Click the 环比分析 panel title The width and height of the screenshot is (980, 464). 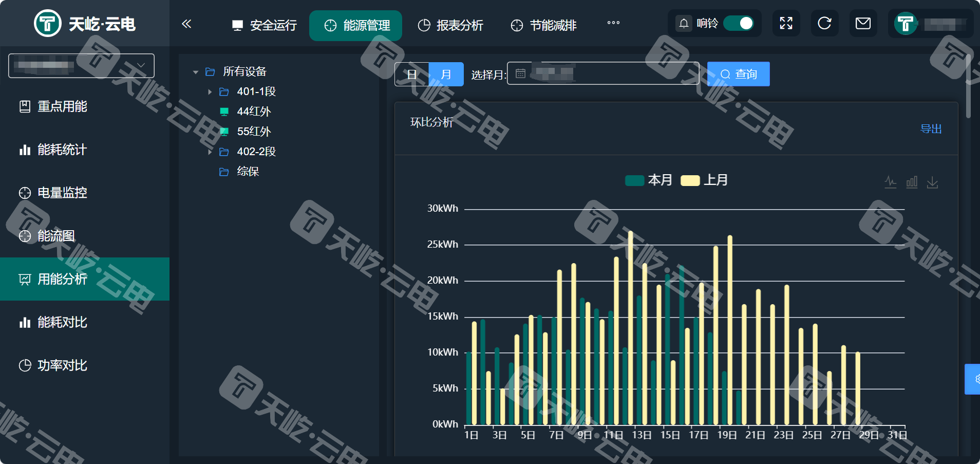[x=431, y=122]
